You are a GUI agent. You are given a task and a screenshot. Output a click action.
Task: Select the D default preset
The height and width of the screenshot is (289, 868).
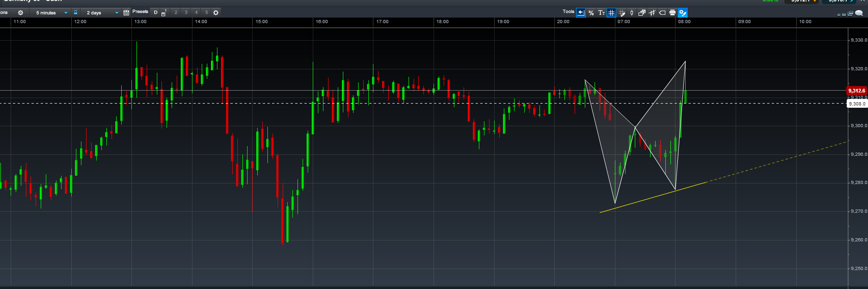[x=155, y=12]
